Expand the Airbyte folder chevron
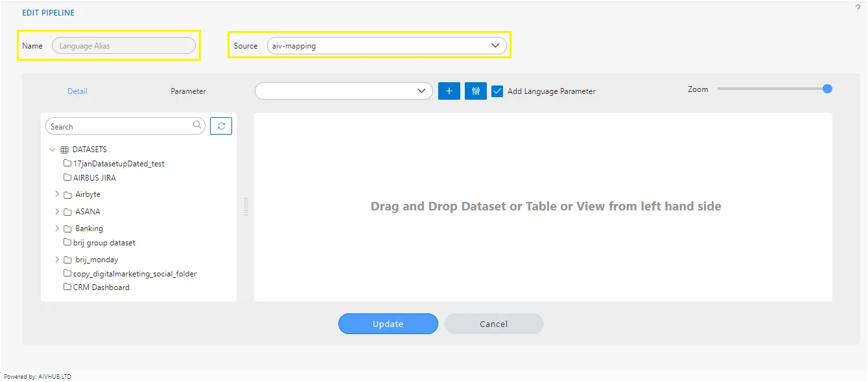 coord(57,194)
